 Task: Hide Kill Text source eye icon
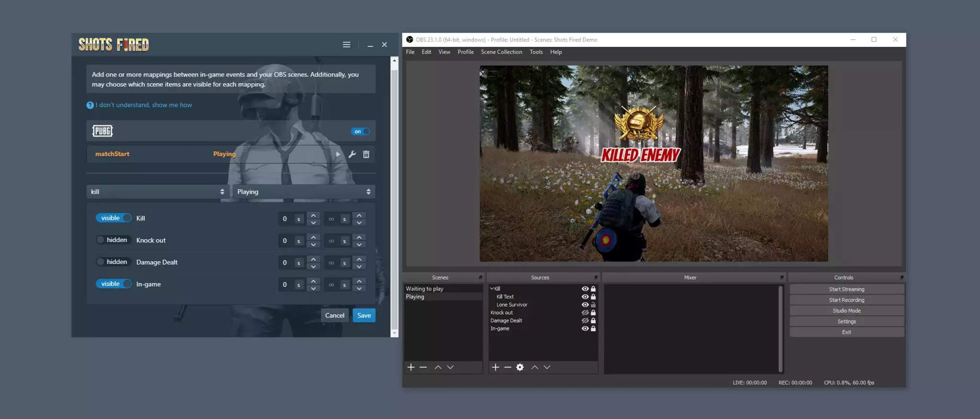pos(585,297)
